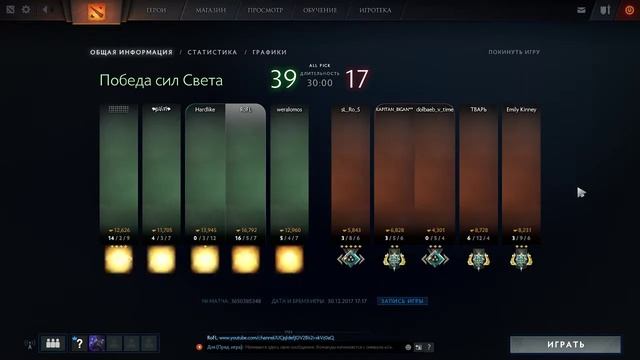Click the Hardlike glowing rank medal
This screenshot has width=640, height=360.
[205, 259]
